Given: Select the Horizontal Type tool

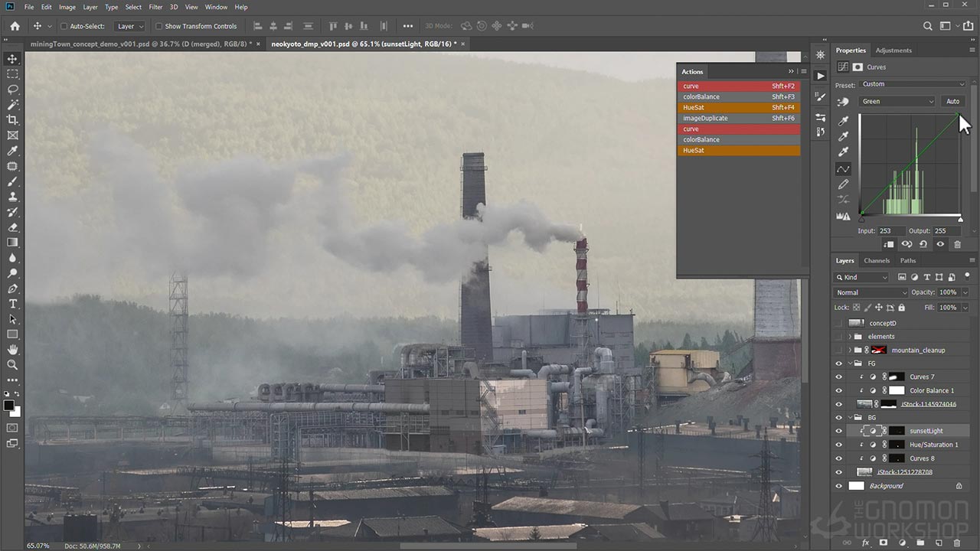Looking at the screenshot, I should [12, 304].
